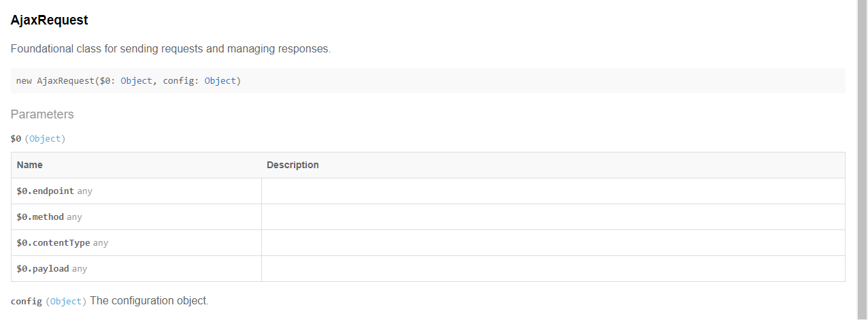Click the 'any' type beside $0.payload
868x320 pixels.
coord(80,269)
